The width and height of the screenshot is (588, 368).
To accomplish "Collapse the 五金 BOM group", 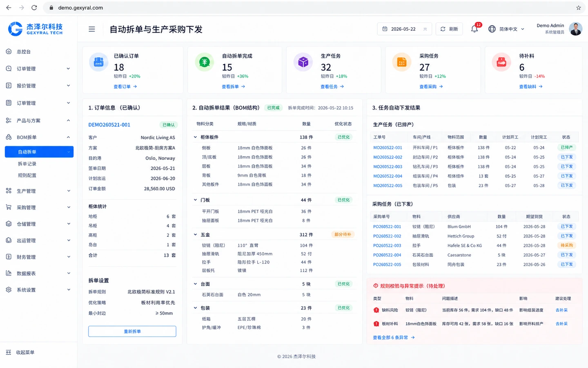I will tap(195, 235).
